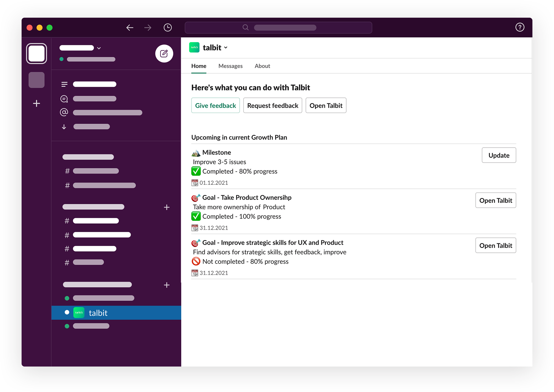
Task: Click the 'Improve 3-5 issues' text
Action: click(x=220, y=162)
